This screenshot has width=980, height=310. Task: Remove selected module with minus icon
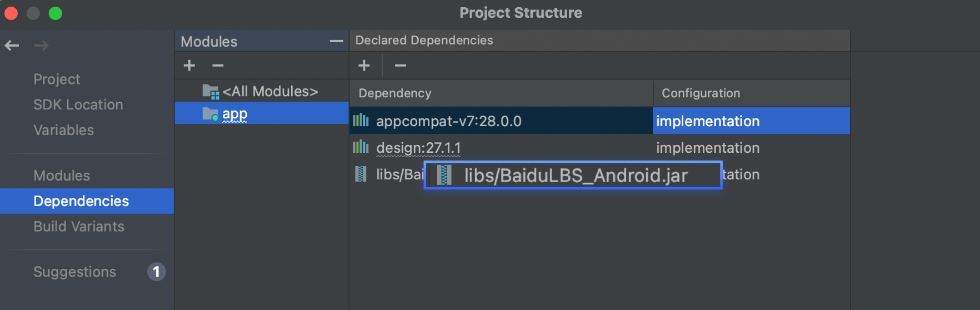pyautogui.click(x=218, y=66)
